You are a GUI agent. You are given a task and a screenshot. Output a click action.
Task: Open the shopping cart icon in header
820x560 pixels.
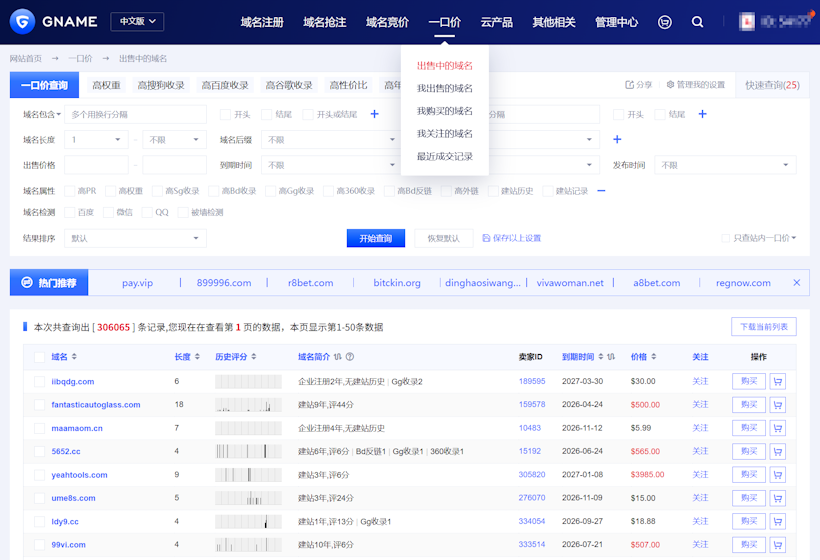(x=665, y=22)
